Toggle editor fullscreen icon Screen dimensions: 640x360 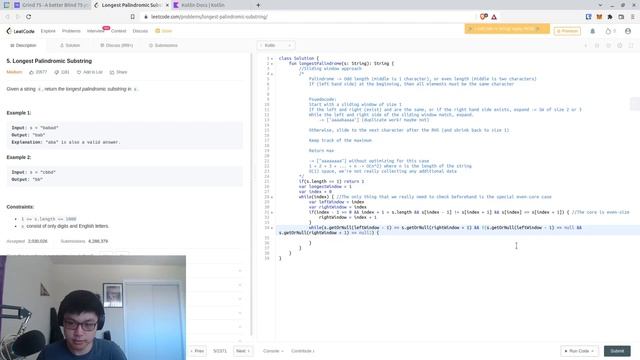click(x=631, y=45)
